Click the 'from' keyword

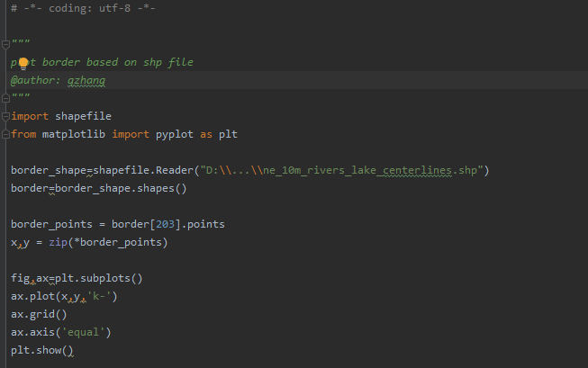(23, 134)
